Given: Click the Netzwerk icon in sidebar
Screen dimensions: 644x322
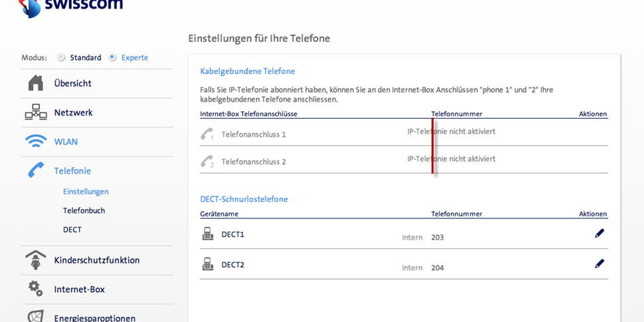Looking at the screenshot, I should [36, 113].
